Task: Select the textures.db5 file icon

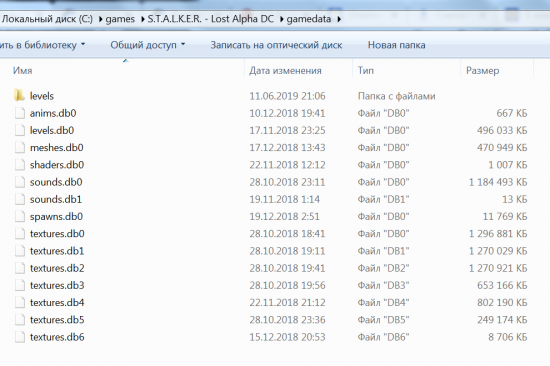Action: (20, 319)
